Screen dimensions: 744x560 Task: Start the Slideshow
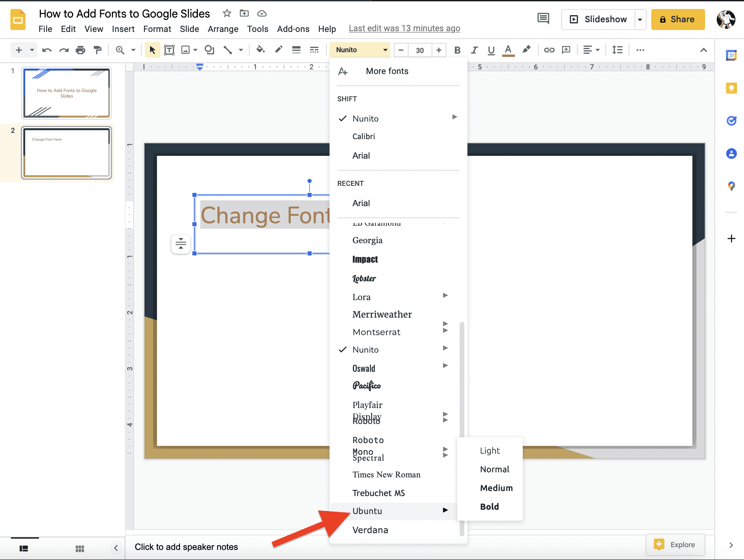tap(598, 19)
